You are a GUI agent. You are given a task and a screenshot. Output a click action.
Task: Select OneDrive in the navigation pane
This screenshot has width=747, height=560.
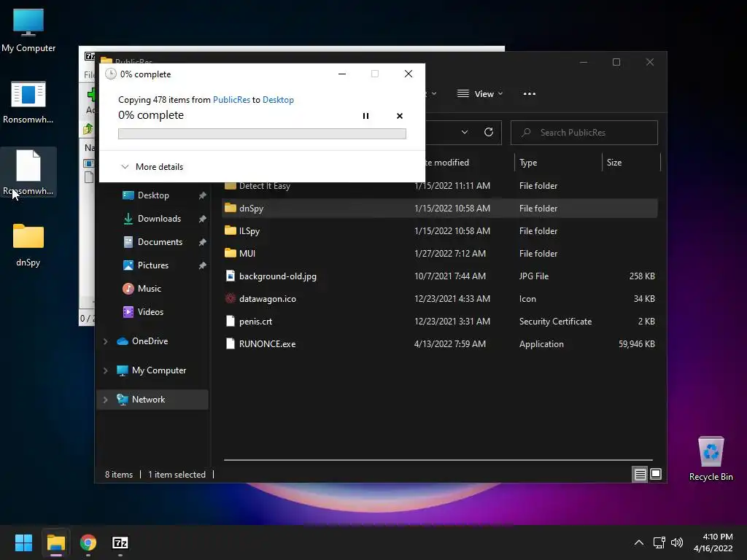pyautogui.click(x=150, y=341)
